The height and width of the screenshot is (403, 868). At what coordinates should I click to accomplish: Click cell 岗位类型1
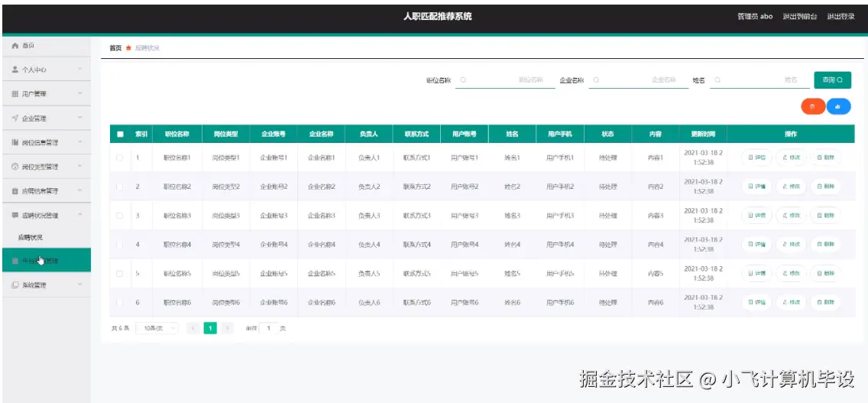click(226, 158)
